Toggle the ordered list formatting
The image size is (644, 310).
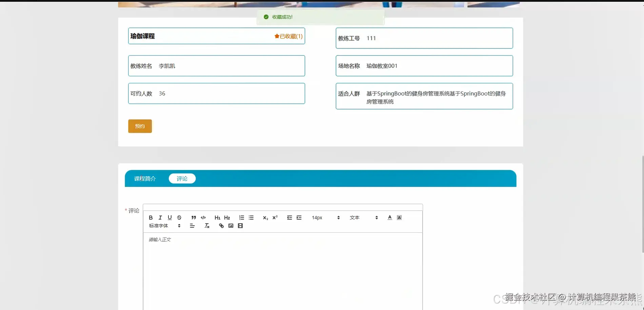point(241,218)
